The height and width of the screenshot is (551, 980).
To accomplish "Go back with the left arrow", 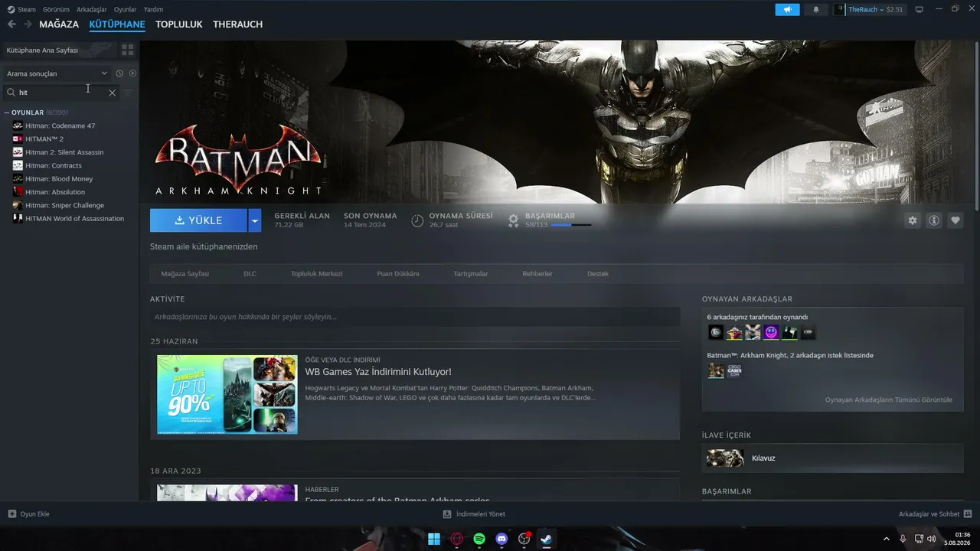I will point(11,24).
